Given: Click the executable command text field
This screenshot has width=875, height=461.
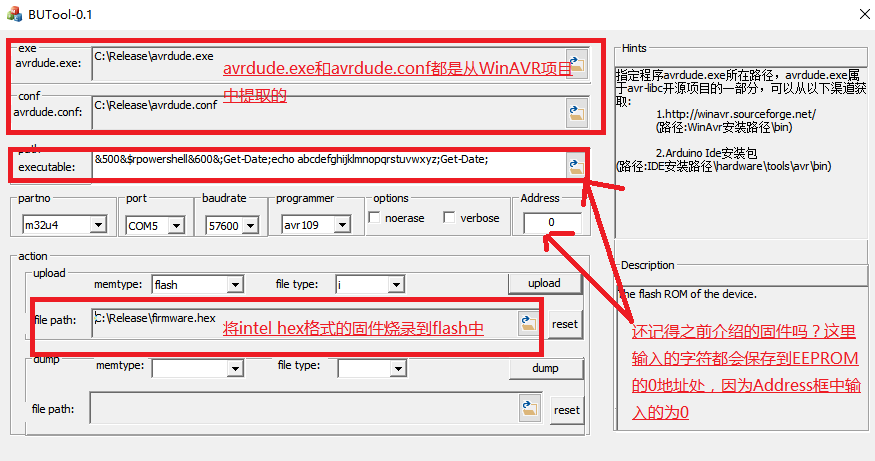Looking at the screenshot, I should click(329, 165).
